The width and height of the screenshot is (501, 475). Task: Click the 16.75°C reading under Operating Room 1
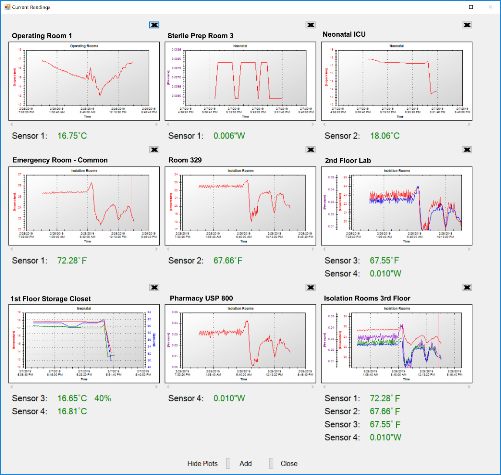pos(72,136)
